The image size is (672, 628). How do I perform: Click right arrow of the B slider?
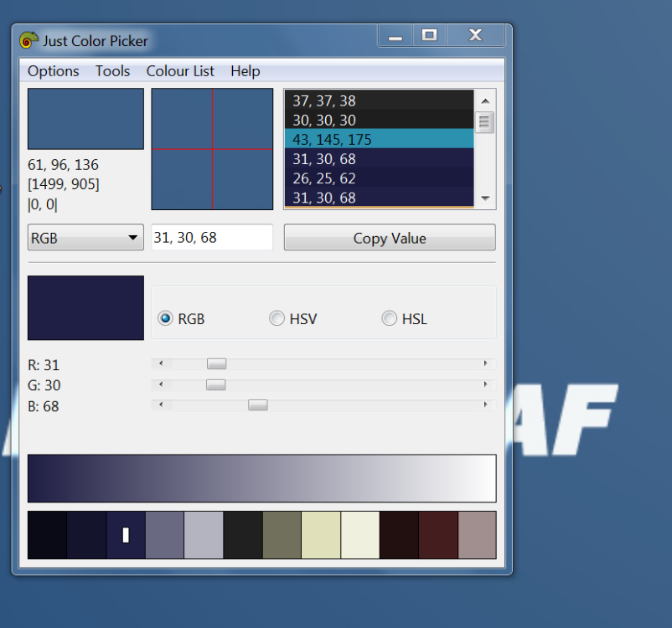pyautogui.click(x=485, y=405)
